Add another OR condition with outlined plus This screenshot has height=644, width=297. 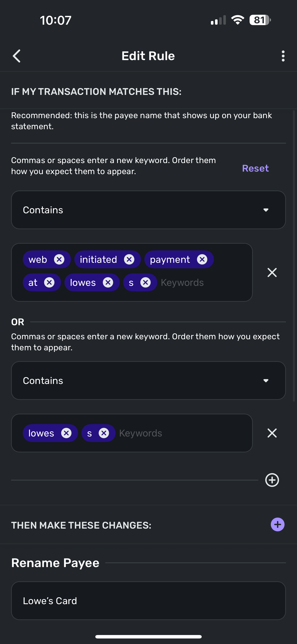(272, 480)
